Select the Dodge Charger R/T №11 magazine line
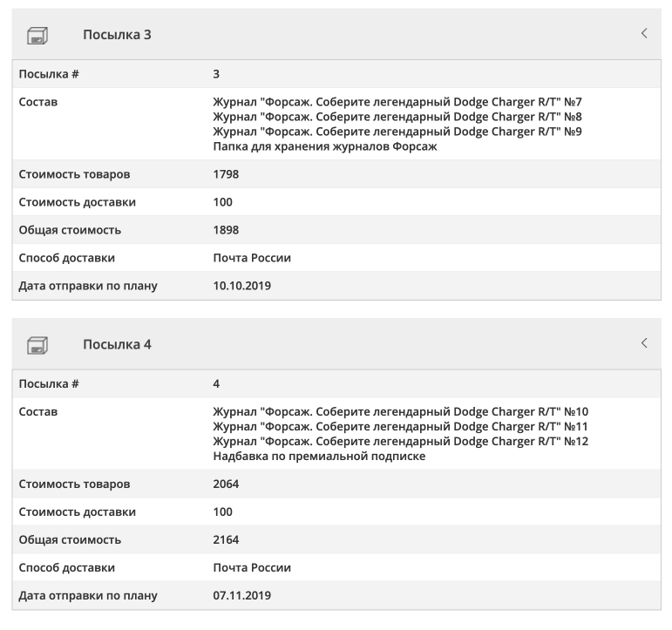Screen dimensions: 672x630 401,426
